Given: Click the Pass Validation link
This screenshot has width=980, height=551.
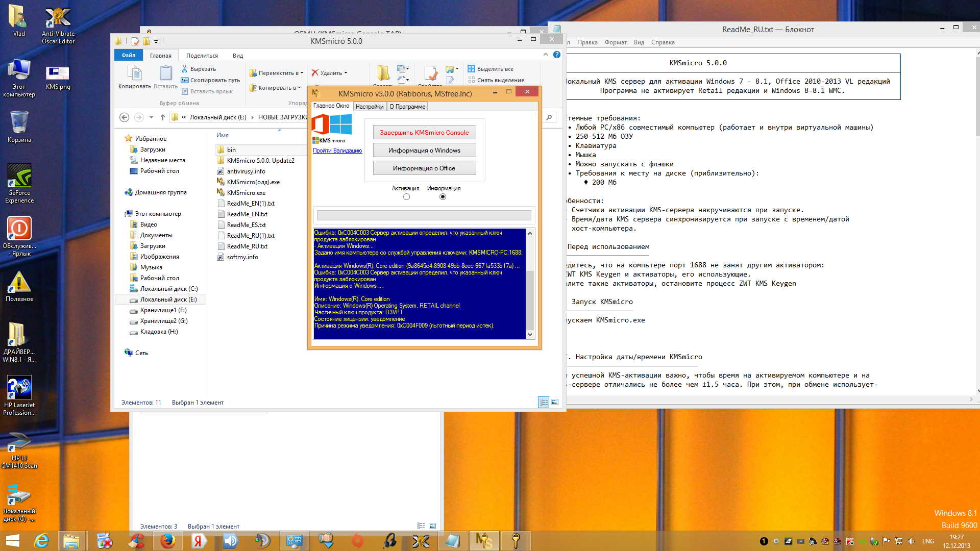Looking at the screenshot, I should pyautogui.click(x=337, y=151).
